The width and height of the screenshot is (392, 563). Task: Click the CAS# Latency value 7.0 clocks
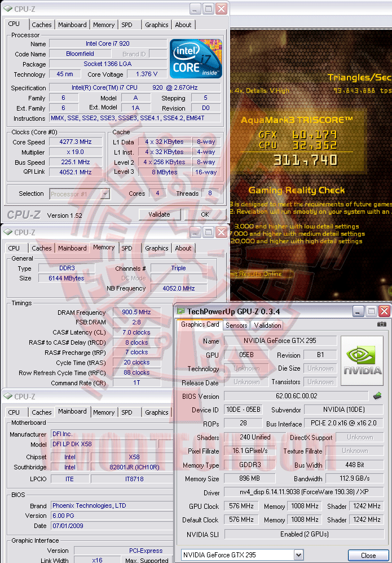click(x=136, y=332)
